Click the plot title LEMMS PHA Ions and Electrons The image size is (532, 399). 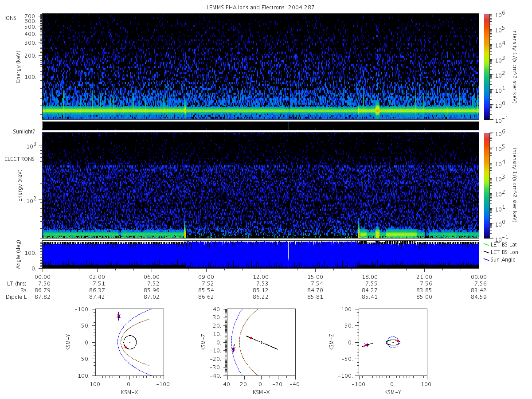point(246,8)
